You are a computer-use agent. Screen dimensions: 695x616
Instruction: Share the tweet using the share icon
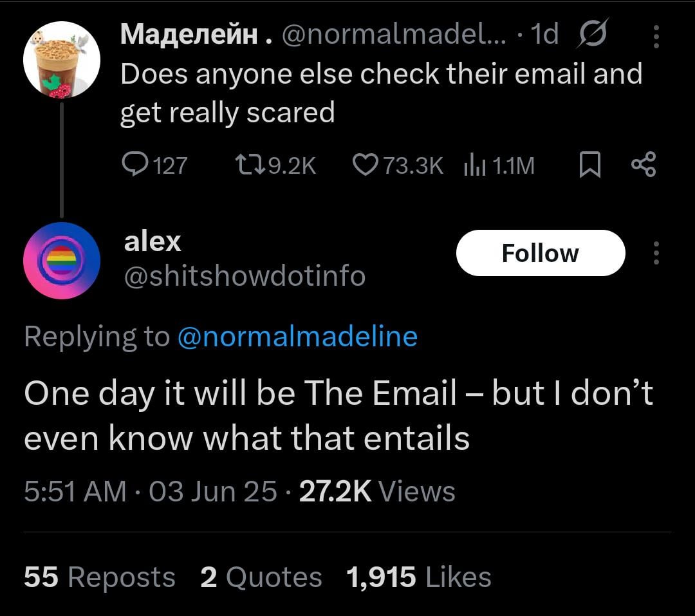644,165
